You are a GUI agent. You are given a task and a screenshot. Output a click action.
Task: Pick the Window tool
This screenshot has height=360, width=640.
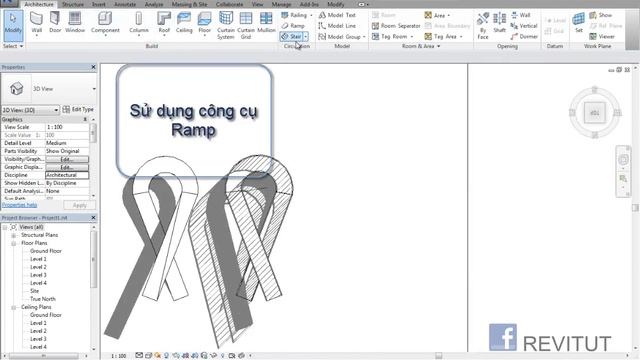[x=75, y=22]
